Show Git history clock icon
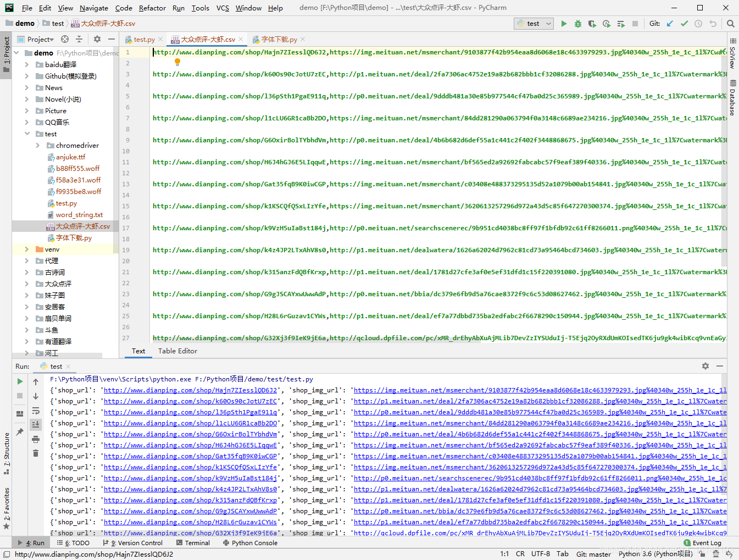This screenshot has width=739, height=560. [x=698, y=24]
